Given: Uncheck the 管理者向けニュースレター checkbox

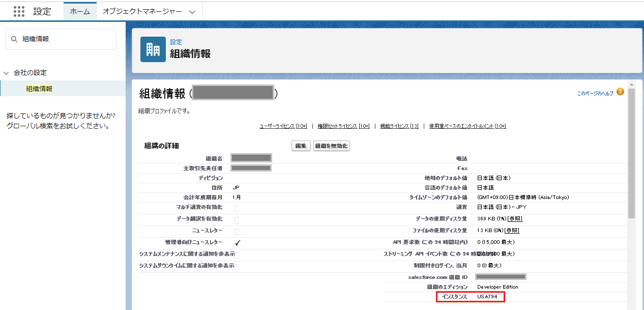Looking at the screenshot, I should coord(237,243).
